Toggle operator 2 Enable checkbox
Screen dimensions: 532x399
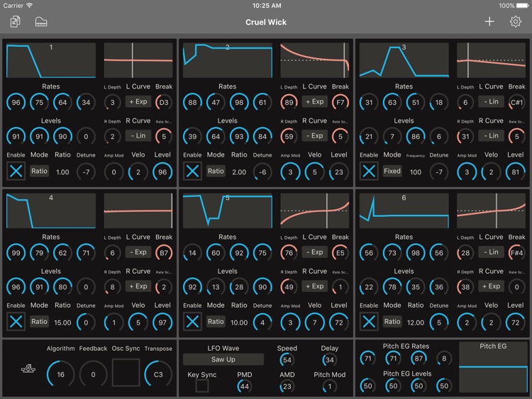coord(192,171)
